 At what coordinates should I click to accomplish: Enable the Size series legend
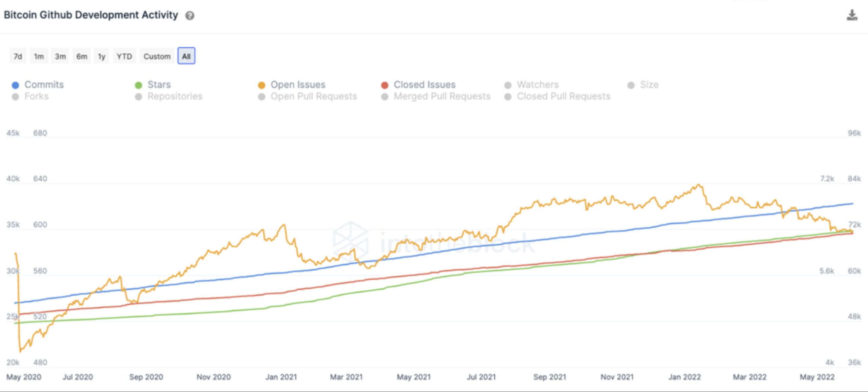(x=649, y=84)
